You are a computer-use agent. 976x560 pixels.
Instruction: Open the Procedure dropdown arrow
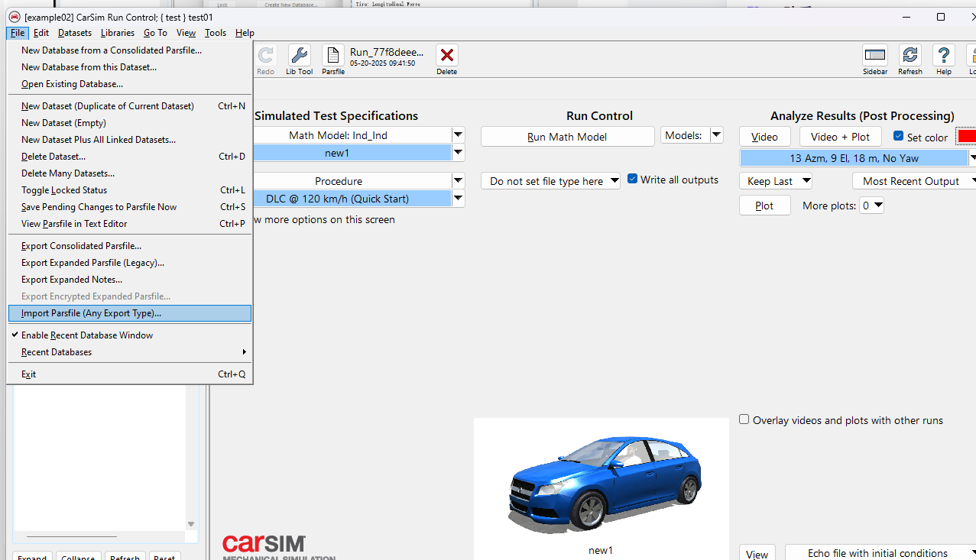(x=458, y=181)
